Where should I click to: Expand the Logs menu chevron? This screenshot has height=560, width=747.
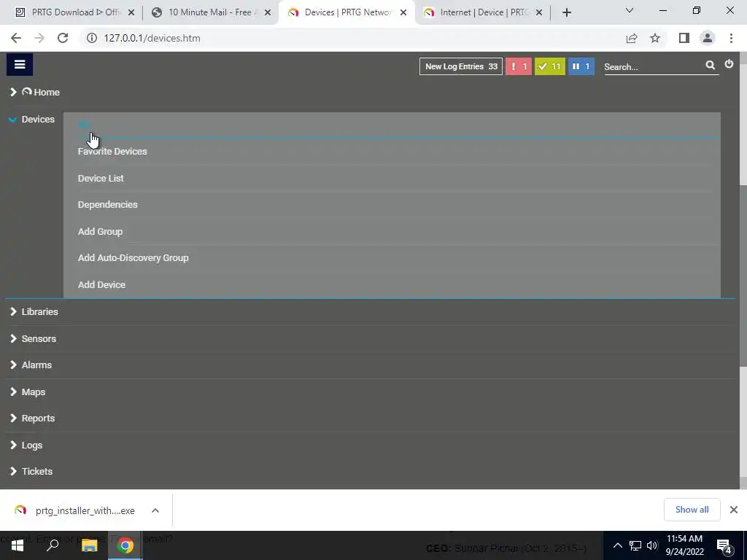(13, 446)
